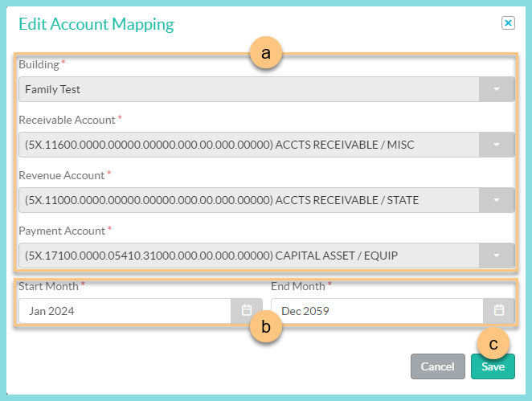Expand the Receivable Account dropdown arrow
This screenshot has width=532, height=401.
coord(497,145)
